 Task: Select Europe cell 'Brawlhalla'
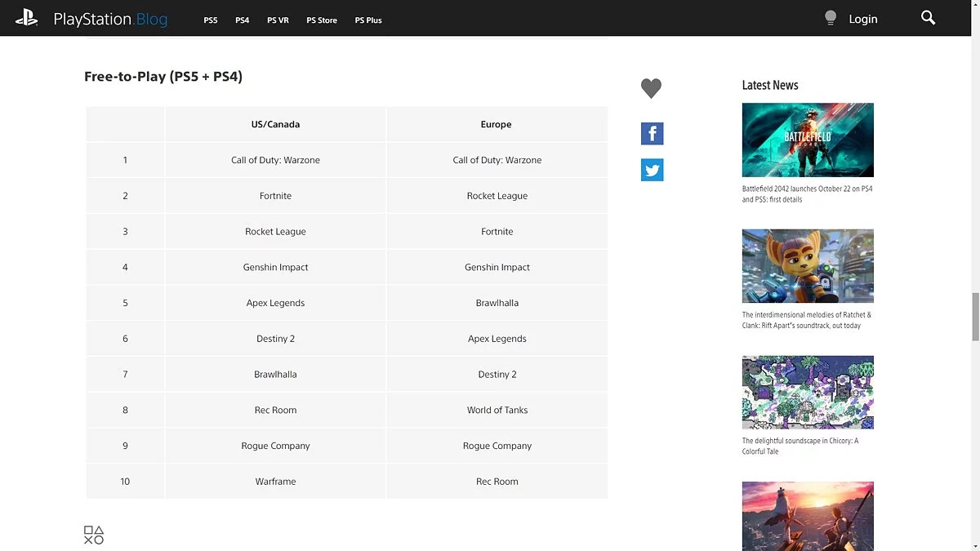[x=497, y=303]
